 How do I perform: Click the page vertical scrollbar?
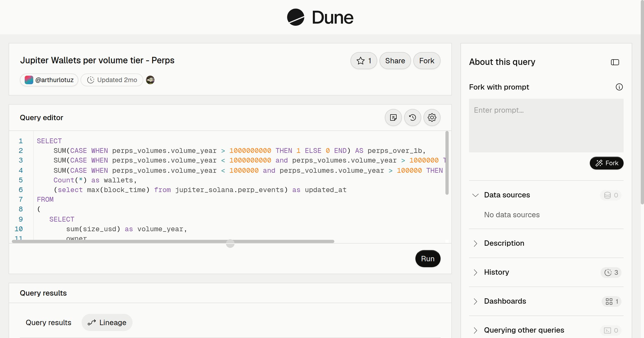point(642,102)
